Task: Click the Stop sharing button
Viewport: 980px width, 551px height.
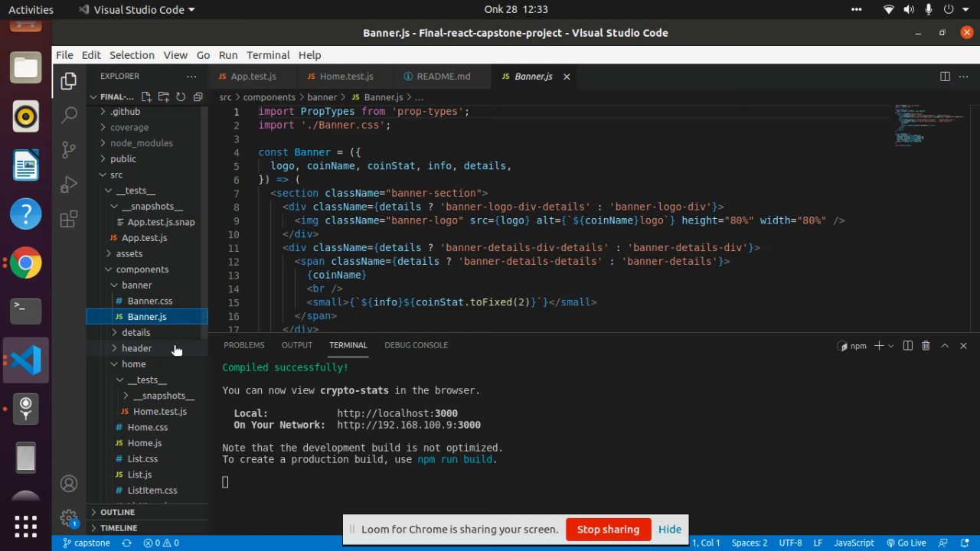Action: click(608, 530)
